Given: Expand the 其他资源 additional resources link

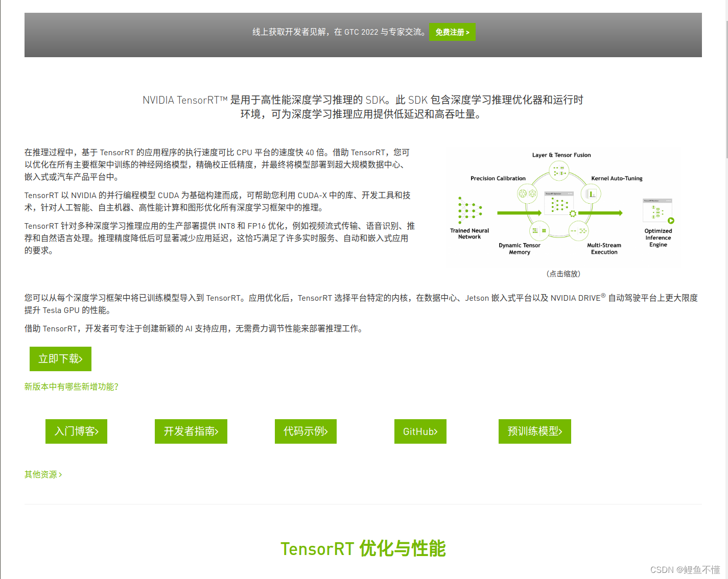Looking at the screenshot, I should point(42,474).
